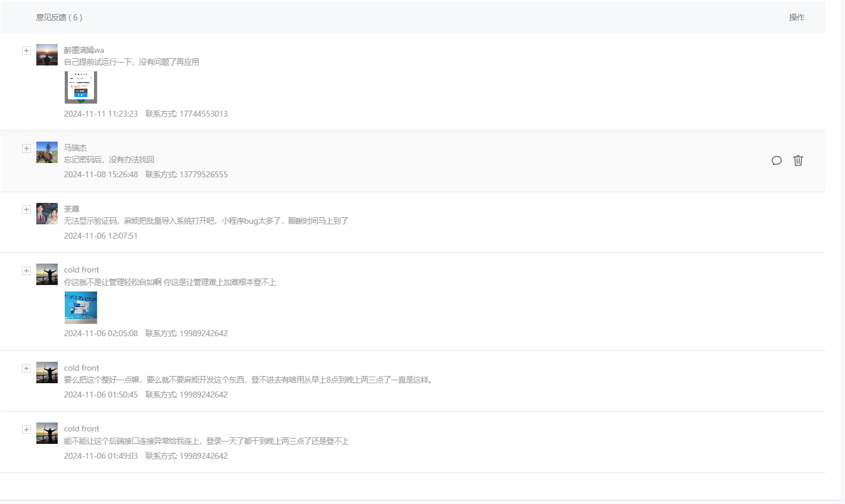This screenshot has width=845, height=504.
Task: Click 荼蘼's profile avatar
Action: point(47,214)
